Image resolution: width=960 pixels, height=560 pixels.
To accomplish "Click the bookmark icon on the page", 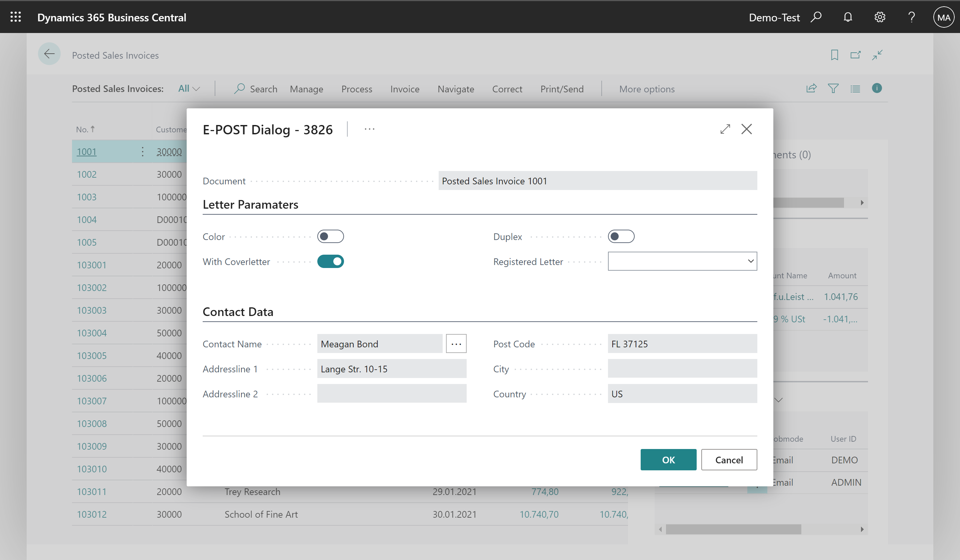I will [834, 55].
